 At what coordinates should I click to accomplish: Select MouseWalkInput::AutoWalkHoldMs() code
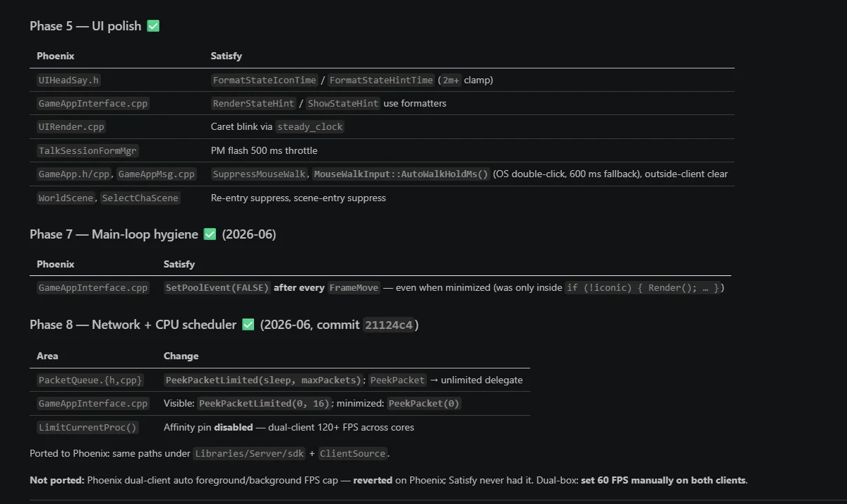[x=402, y=174]
